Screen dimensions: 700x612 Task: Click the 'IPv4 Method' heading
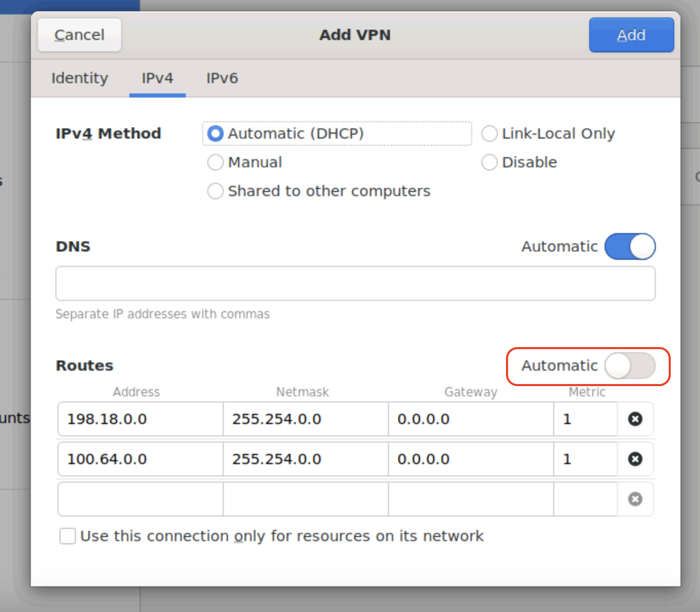(x=108, y=133)
